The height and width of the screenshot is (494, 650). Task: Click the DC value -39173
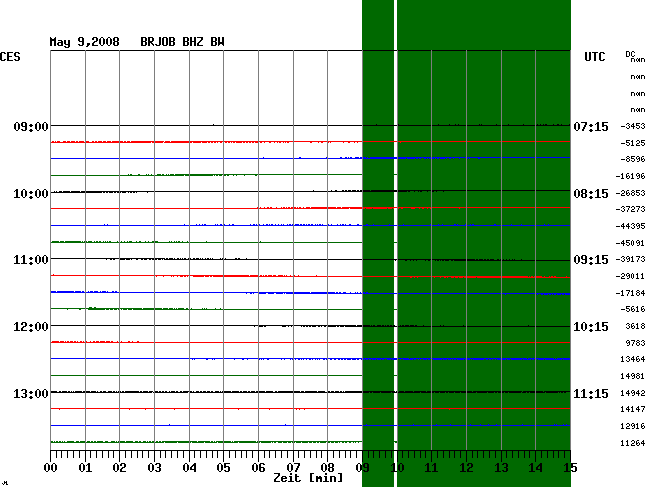point(631,259)
